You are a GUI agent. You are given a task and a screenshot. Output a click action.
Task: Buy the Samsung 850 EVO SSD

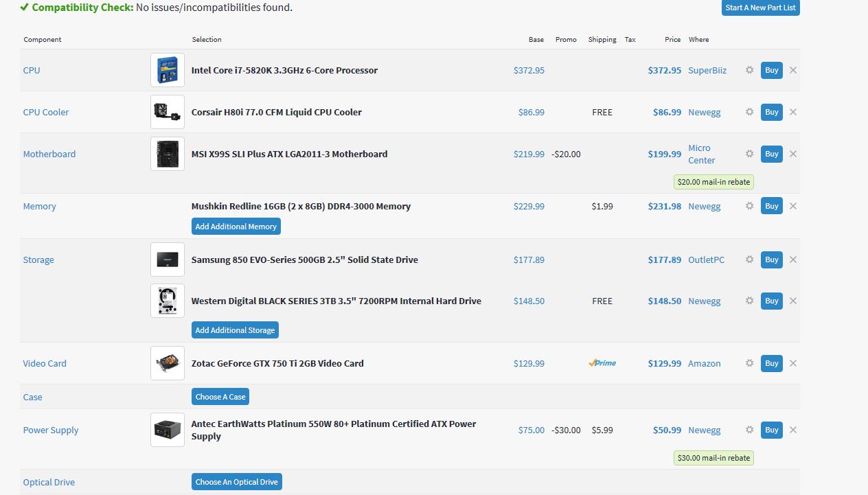(x=772, y=260)
